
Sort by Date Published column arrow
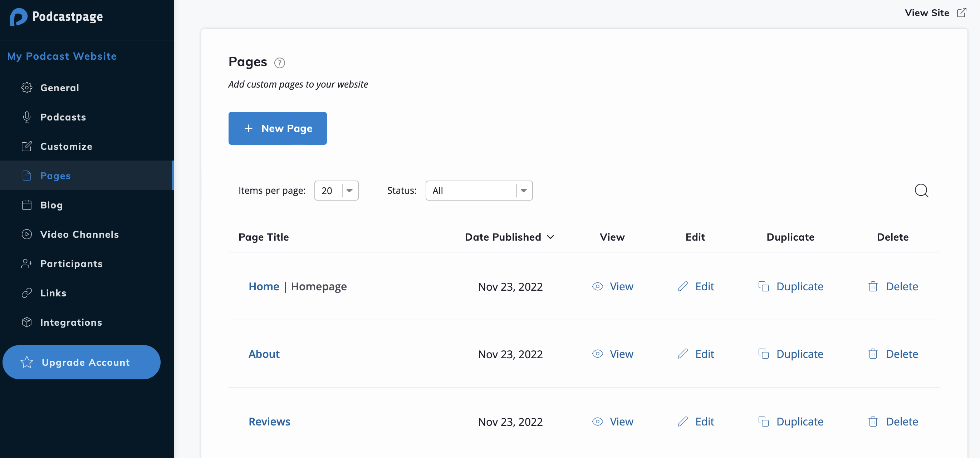(x=550, y=237)
